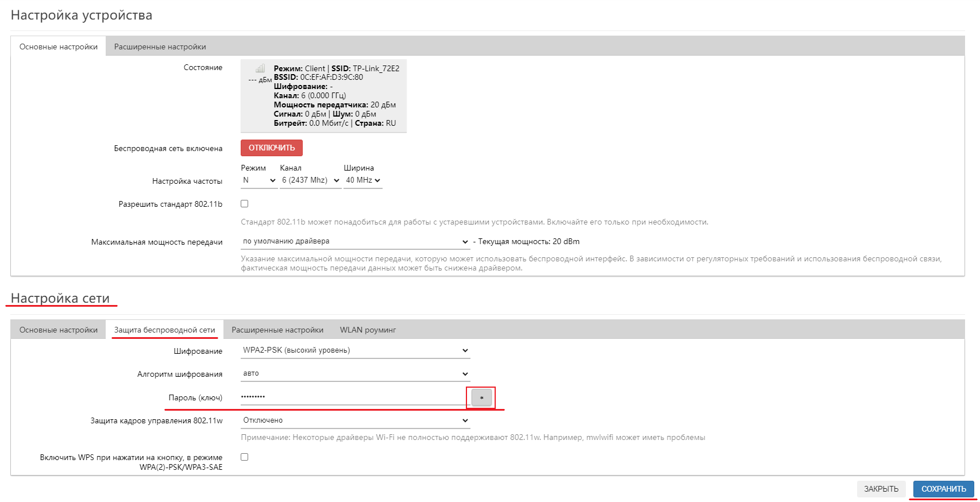Screen dimensions: 980x502
Task: Reveal password with the asterisk button
Action: click(x=481, y=397)
